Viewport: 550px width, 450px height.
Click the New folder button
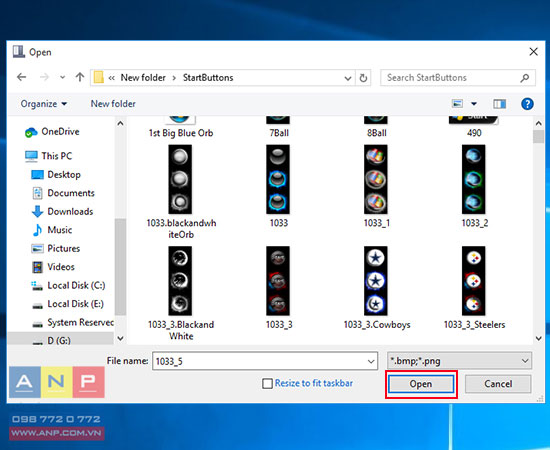click(x=113, y=104)
